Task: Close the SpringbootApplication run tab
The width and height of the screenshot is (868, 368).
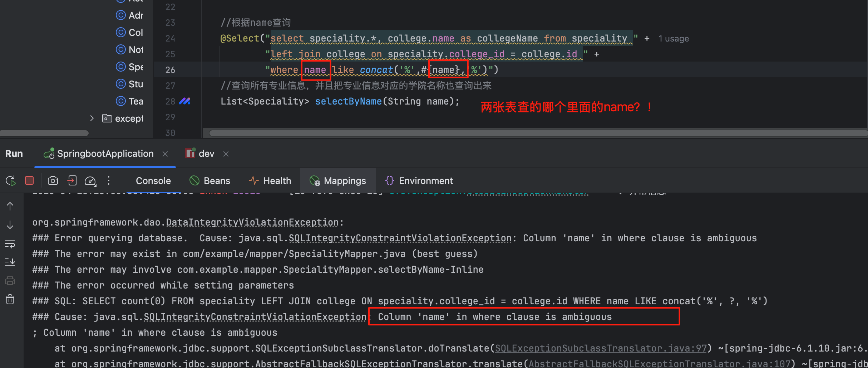Action: [165, 154]
